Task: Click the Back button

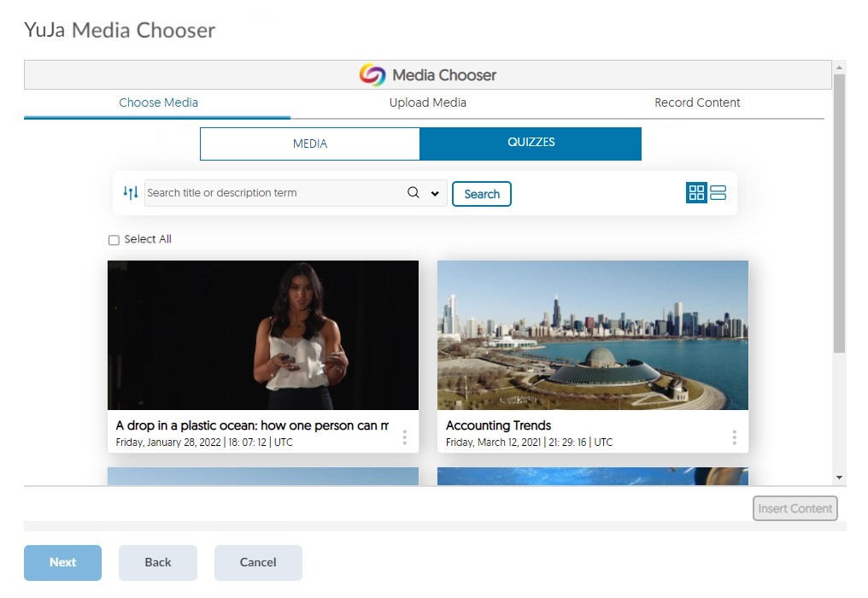Action: [x=158, y=562]
